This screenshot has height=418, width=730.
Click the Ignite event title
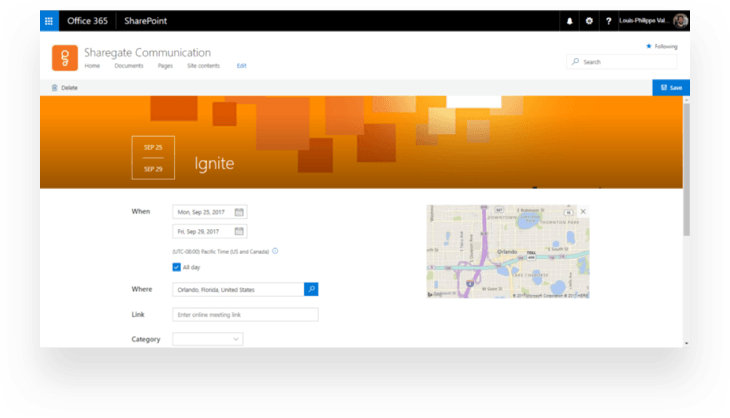pyautogui.click(x=214, y=163)
